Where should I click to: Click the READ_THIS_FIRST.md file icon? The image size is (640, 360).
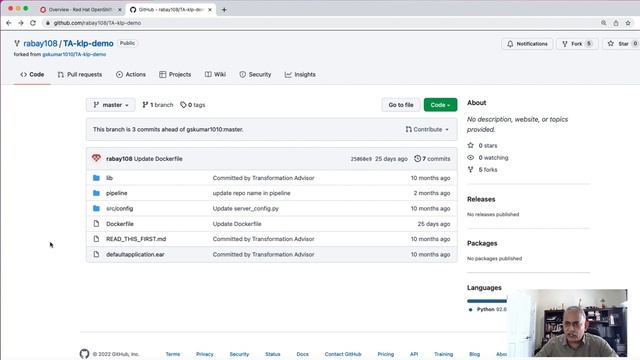96,239
